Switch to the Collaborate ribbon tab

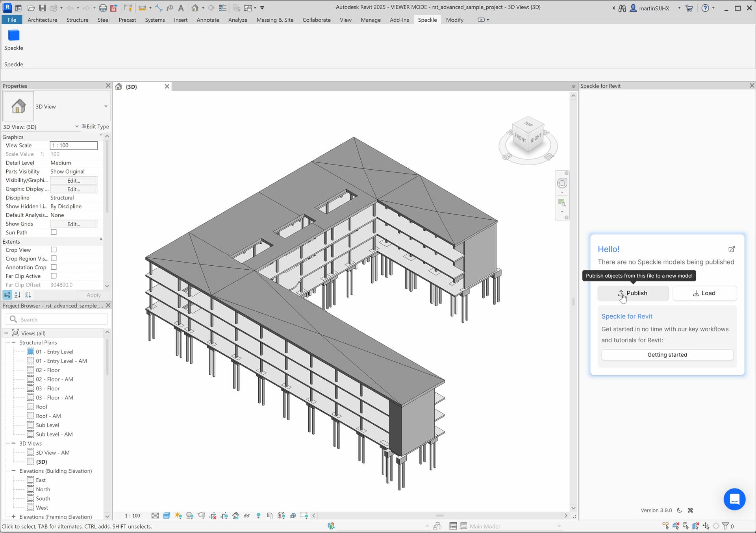tap(316, 20)
